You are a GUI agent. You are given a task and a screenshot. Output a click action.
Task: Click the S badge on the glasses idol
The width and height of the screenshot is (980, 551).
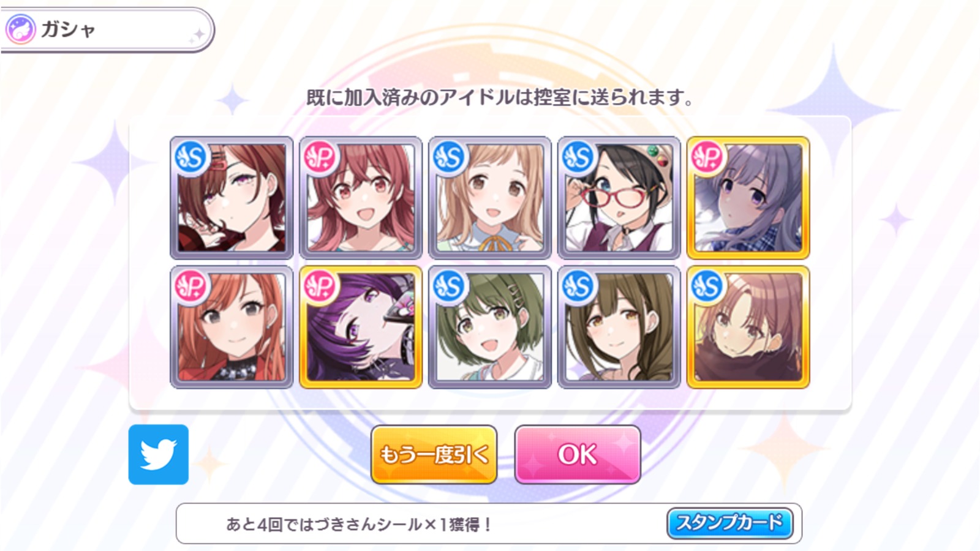(578, 158)
